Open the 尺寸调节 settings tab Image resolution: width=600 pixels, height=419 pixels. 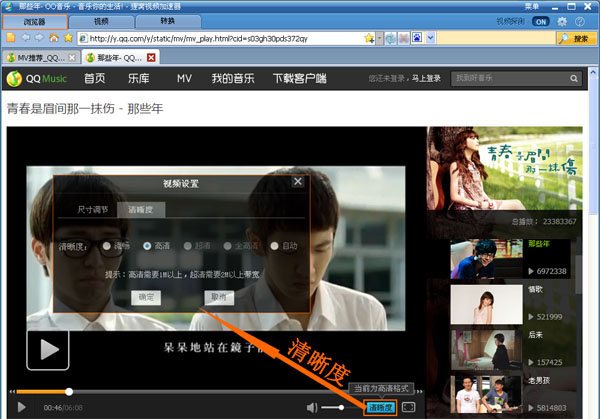[93, 210]
